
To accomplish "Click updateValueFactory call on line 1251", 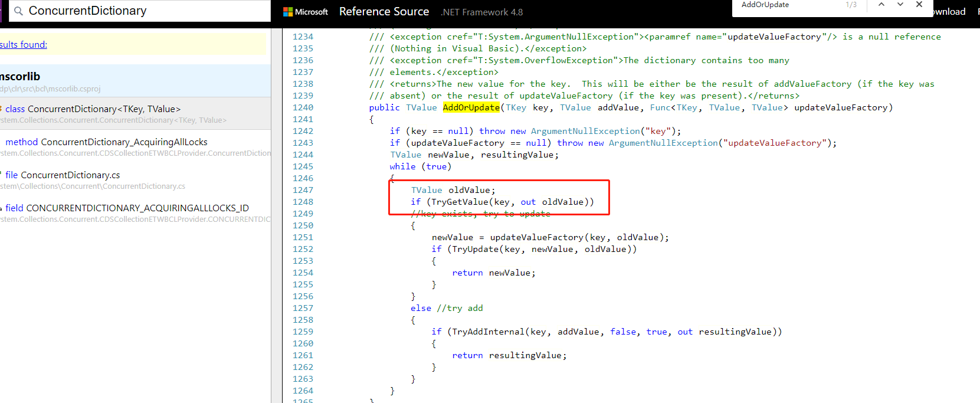I will coord(537,237).
